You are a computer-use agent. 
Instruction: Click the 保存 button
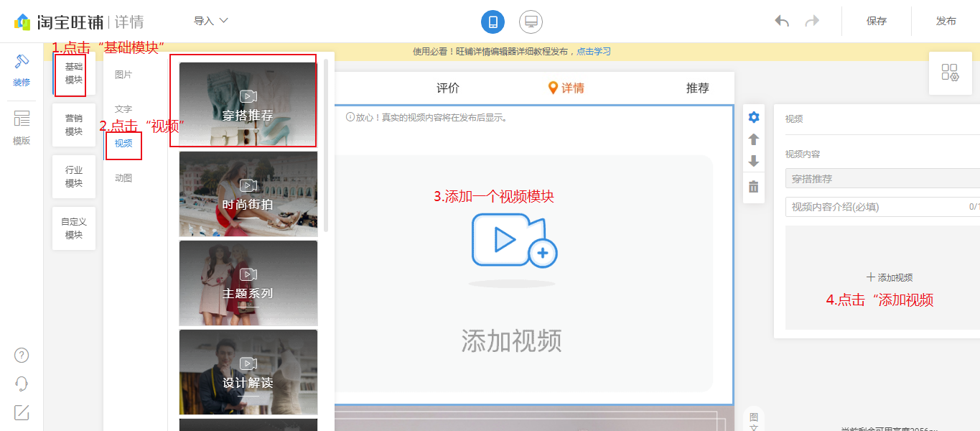(877, 21)
